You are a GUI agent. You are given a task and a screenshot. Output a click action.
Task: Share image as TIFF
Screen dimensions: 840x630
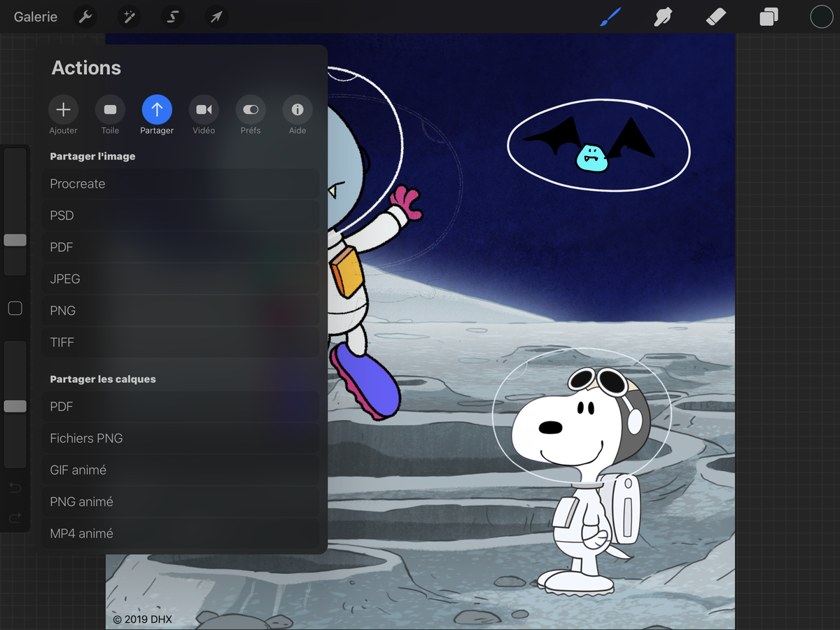pos(181,342)
